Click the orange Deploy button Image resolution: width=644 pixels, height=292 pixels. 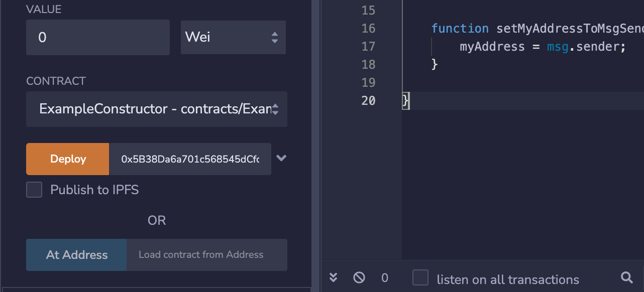point(68,159)
